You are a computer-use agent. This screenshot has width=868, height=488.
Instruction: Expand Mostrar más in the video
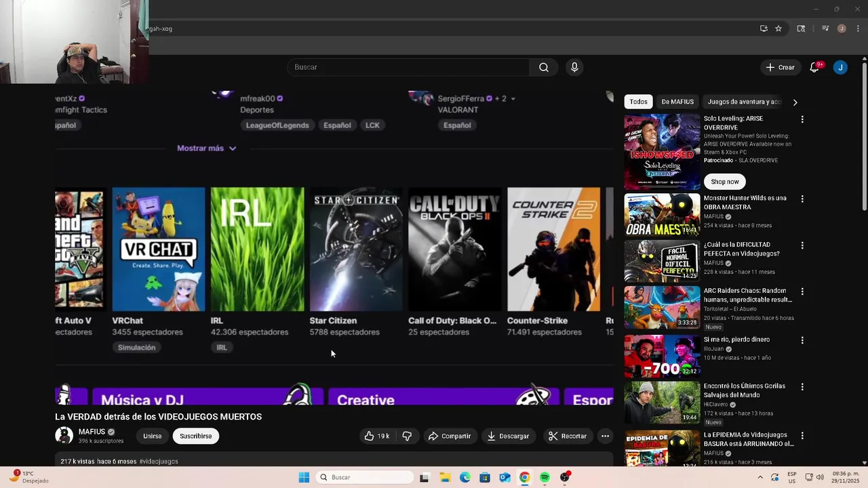click(x=207, y=148)
